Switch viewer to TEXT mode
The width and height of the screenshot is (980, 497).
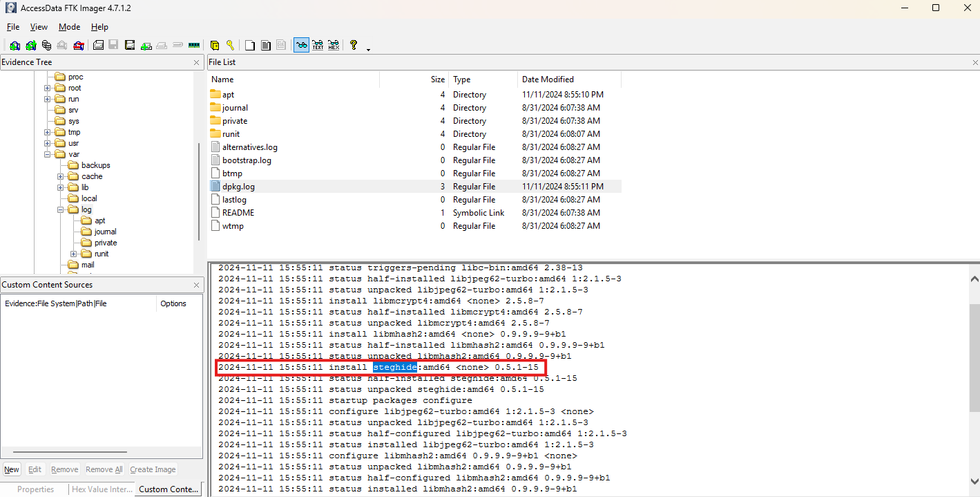click(318, 46)
